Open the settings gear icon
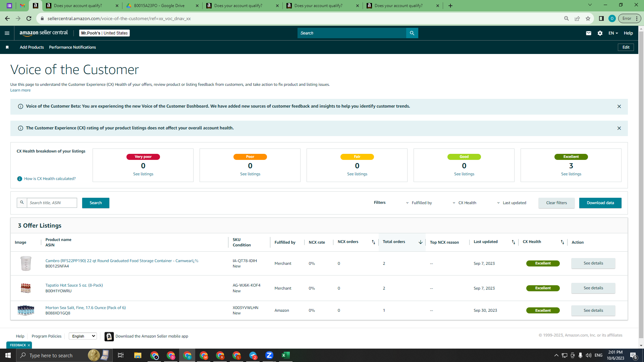644x362 pixels. click(x=600, y=33)
